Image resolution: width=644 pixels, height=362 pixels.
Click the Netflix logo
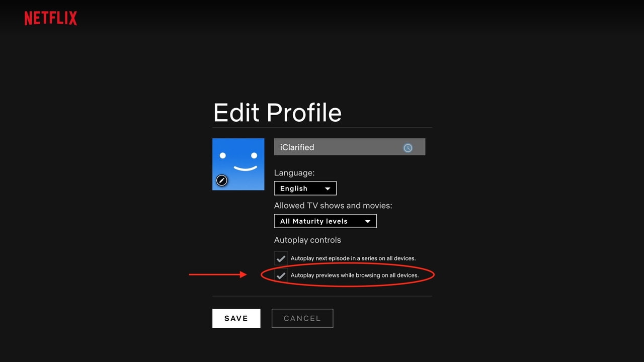tap(51, 19)
